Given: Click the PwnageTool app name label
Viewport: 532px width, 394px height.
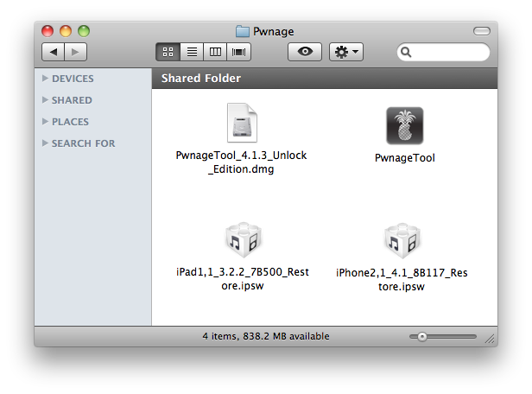Looking at the screenshot, I should pos(405,158).
